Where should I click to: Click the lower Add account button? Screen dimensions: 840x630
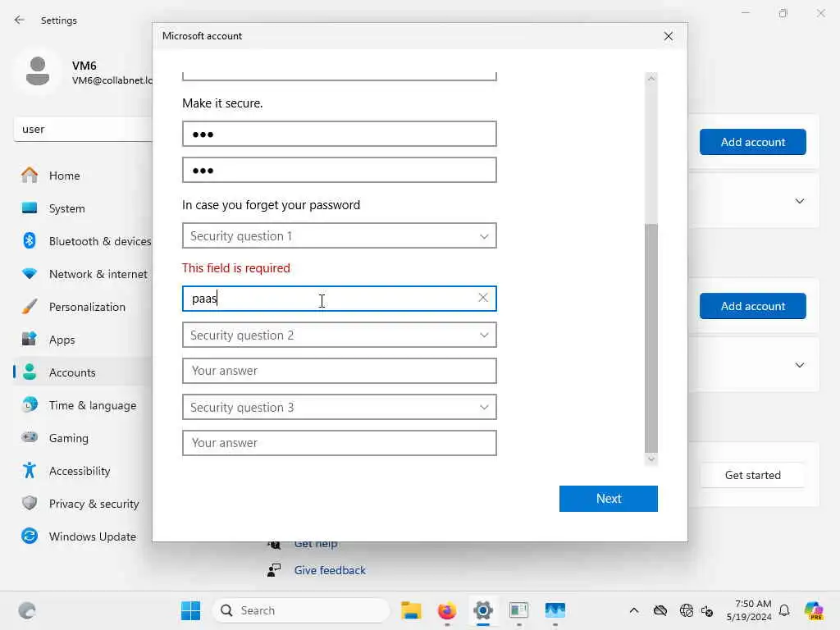[x=752, y=306]
